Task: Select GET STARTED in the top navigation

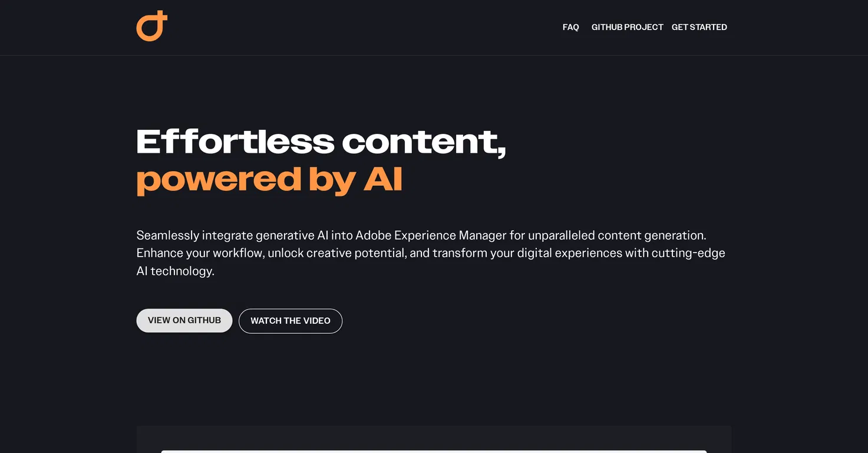Action: click(699, 27)
